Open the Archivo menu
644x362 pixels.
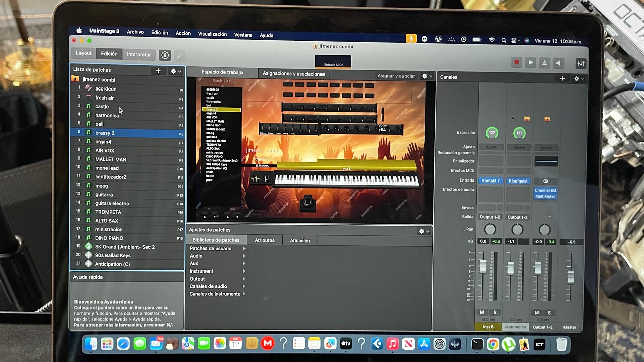pyautogui.click(x=135, y=32)
